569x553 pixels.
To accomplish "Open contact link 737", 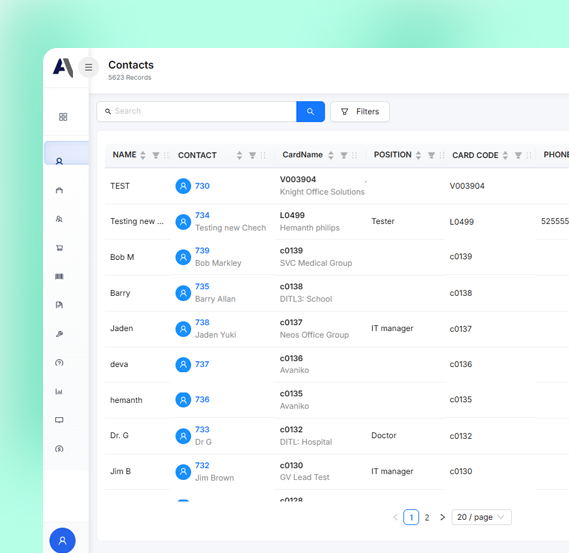I will coord(202,364).
